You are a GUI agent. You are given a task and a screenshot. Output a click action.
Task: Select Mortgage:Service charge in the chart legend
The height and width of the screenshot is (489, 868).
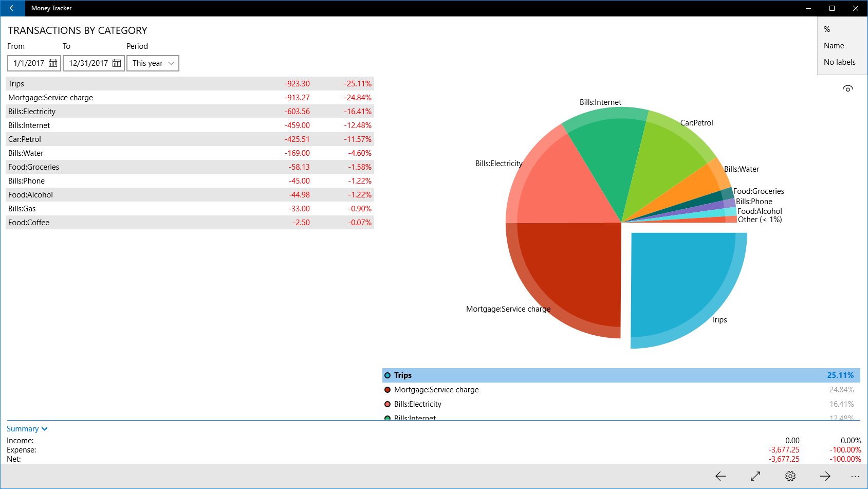621,390
